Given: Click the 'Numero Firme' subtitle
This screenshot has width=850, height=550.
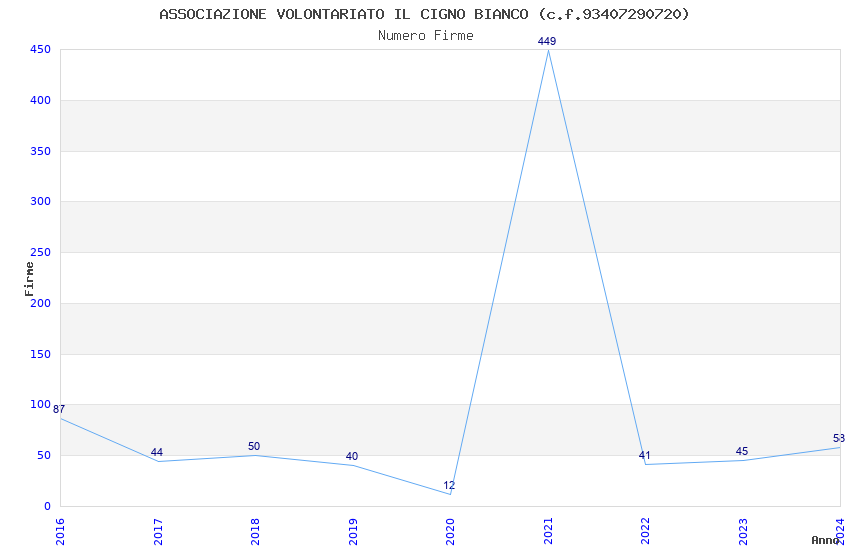Looking at the screenshot, I should (426, 35).
